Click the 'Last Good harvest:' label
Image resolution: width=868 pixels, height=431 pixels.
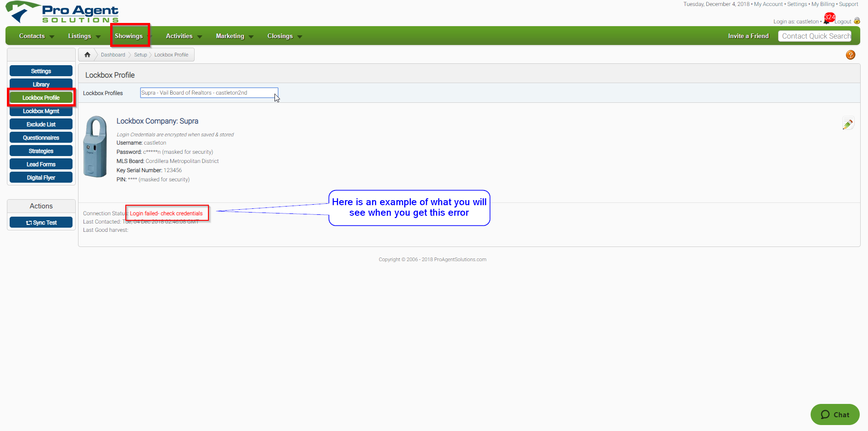pos(106,230)
